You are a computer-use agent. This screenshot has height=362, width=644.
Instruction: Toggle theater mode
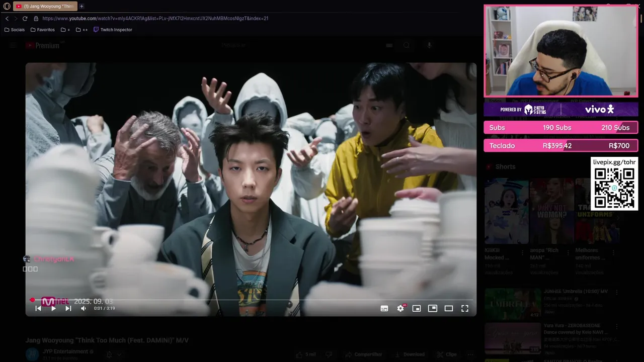(449, 308)
